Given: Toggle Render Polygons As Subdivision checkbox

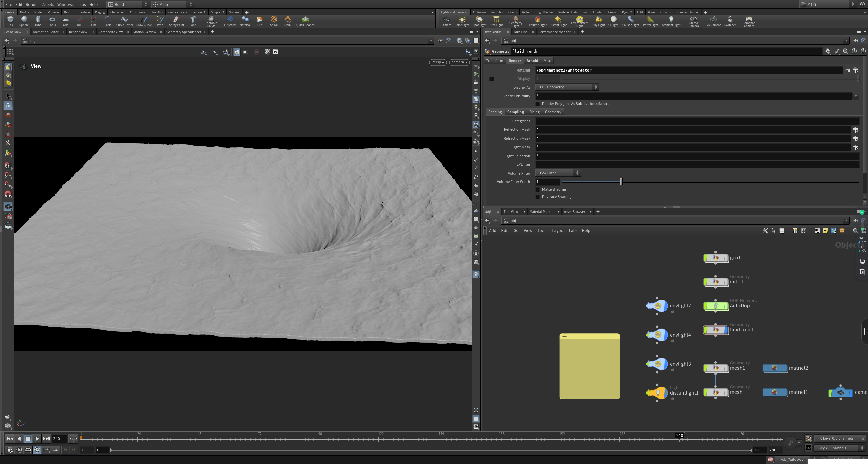Looking at the screenshot, I should coord(537,104).
